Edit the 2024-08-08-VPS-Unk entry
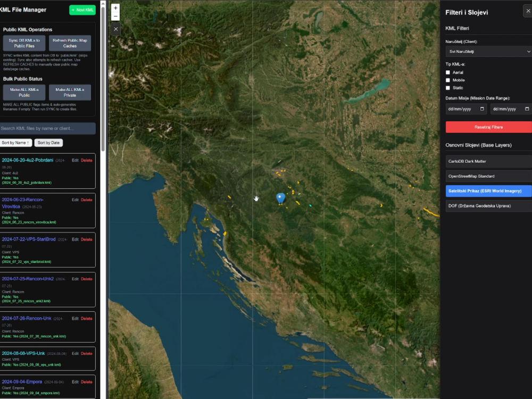The image size is (532, 399). pyautogui.click(x=75, y=354)
